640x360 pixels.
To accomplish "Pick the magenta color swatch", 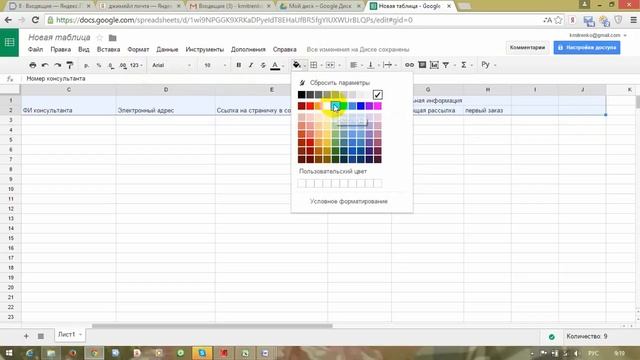I will click(378, 106).
